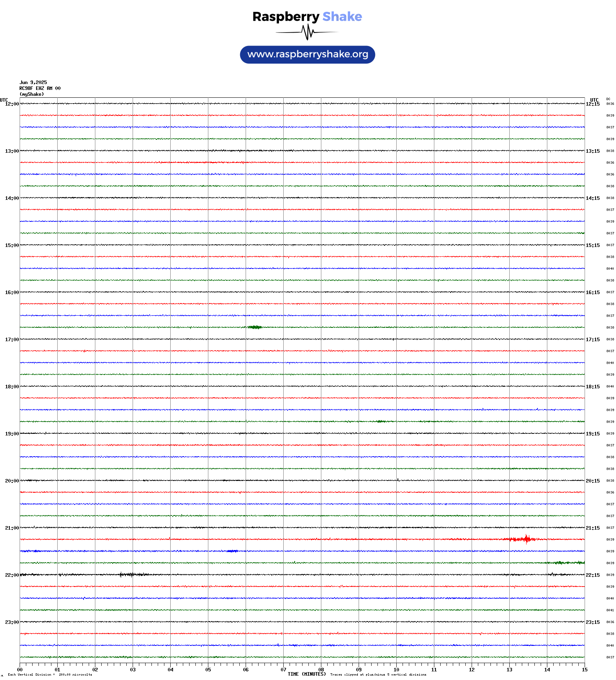Click the green burst ending the 21:45 trace

pyautogui.click(x=565, y=563)
